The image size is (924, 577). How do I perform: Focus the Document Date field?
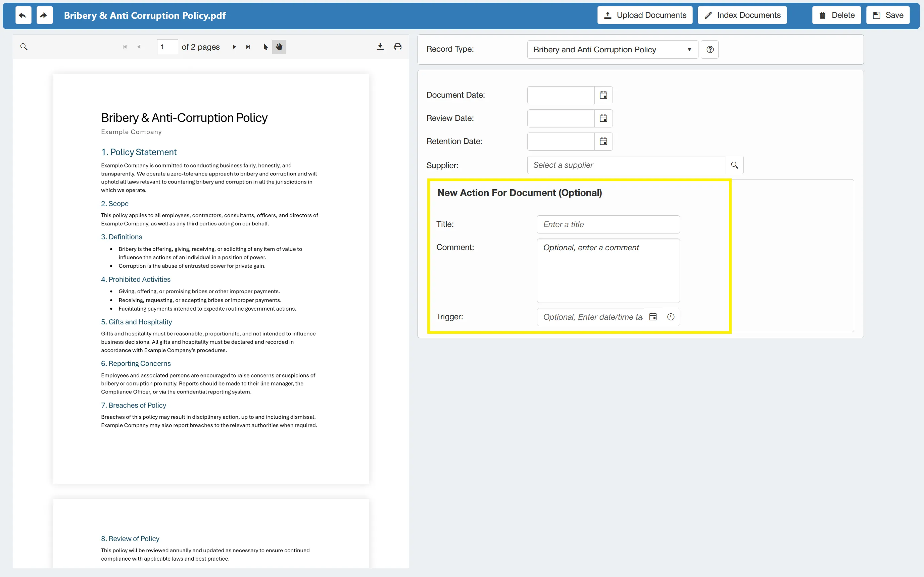pos(561,95)
